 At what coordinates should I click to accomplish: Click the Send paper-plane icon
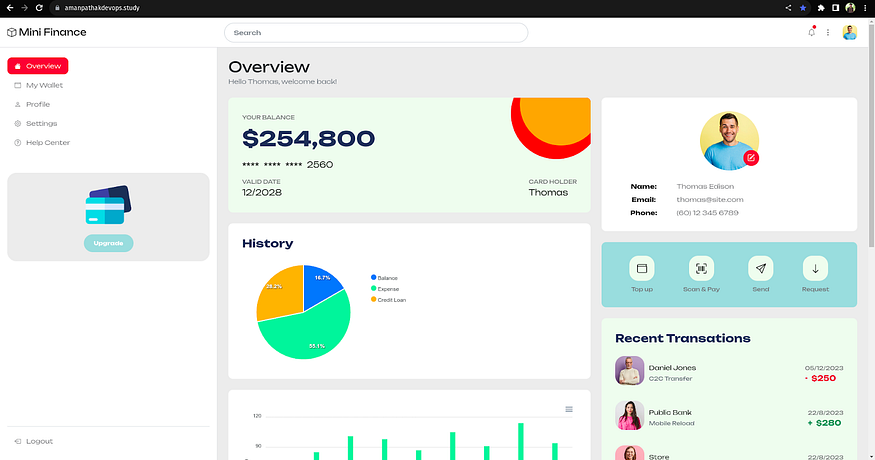coord(761,269)
